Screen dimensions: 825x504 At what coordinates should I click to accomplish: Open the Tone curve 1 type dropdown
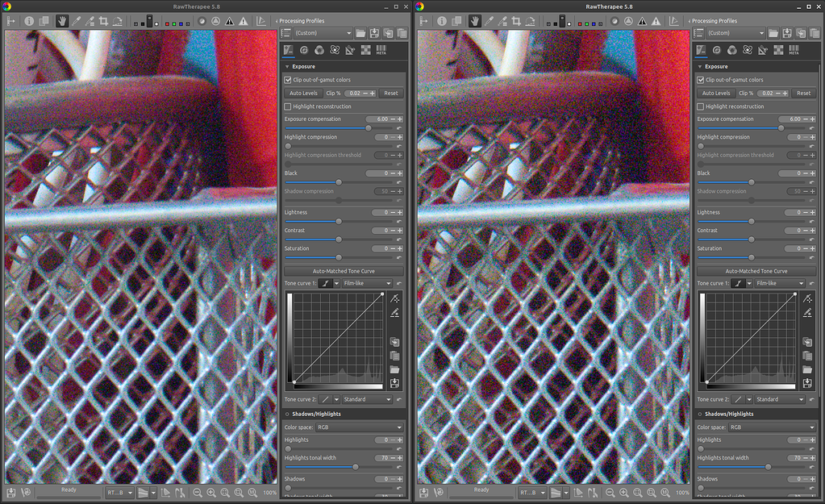[x=368, y=283]
